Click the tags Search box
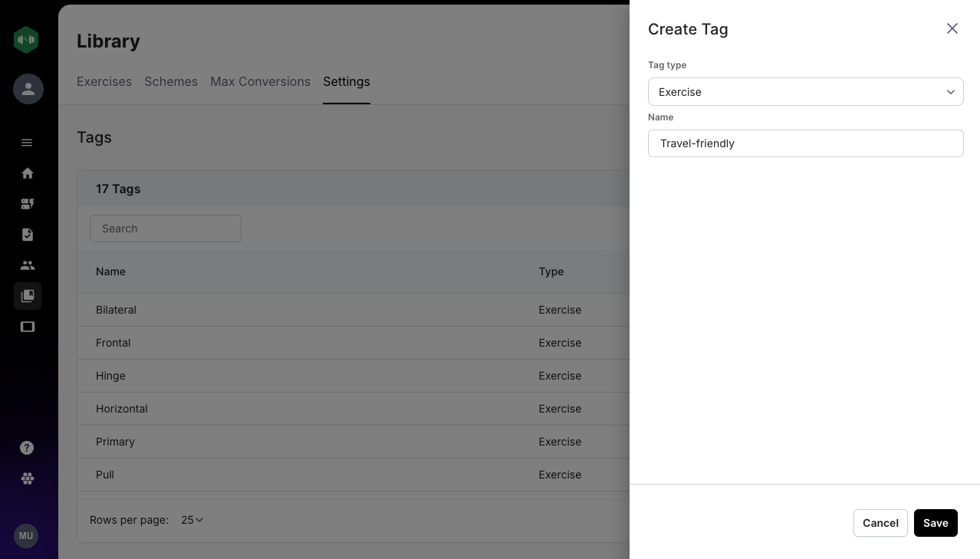This screenshot has width=980, height=559. pos(166,229)
